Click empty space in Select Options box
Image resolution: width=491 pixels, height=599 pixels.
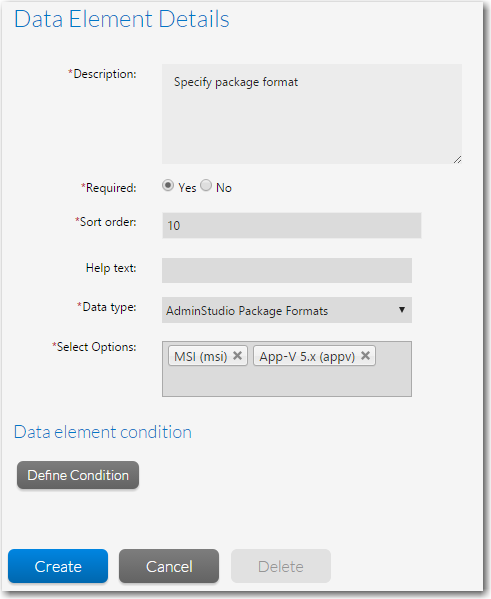click(287, 381)
